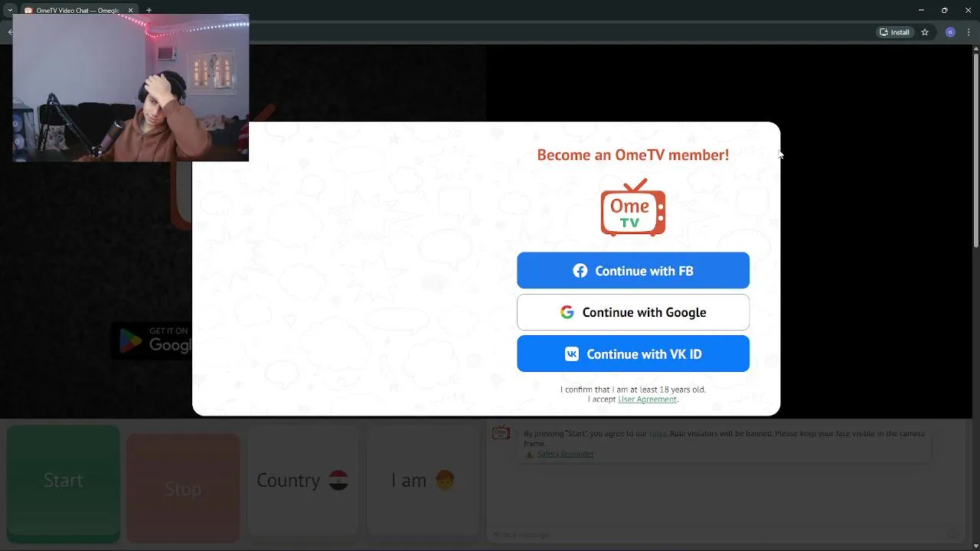The width and height of the screenshot is (980, 551).
Task: Click the send message icon
Action: (x=952, y=534)
